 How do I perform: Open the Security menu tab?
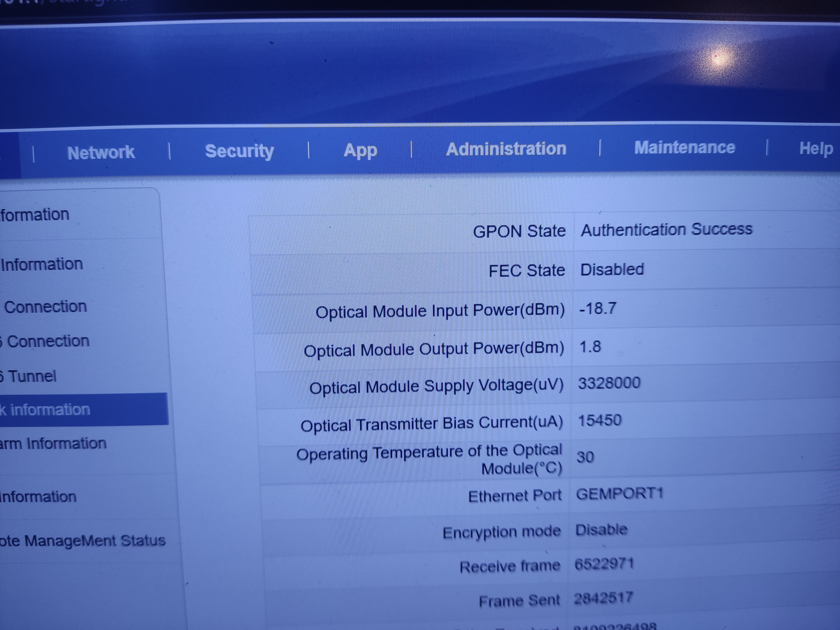239,151
